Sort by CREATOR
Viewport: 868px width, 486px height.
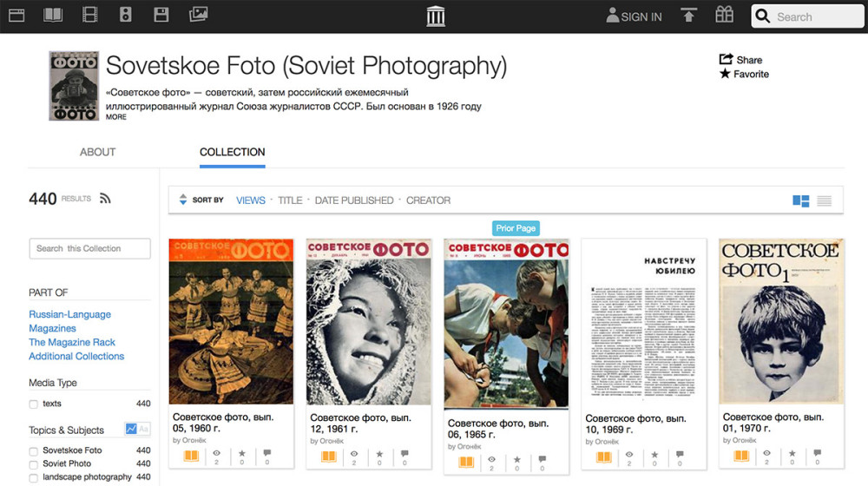coord(429,200)
